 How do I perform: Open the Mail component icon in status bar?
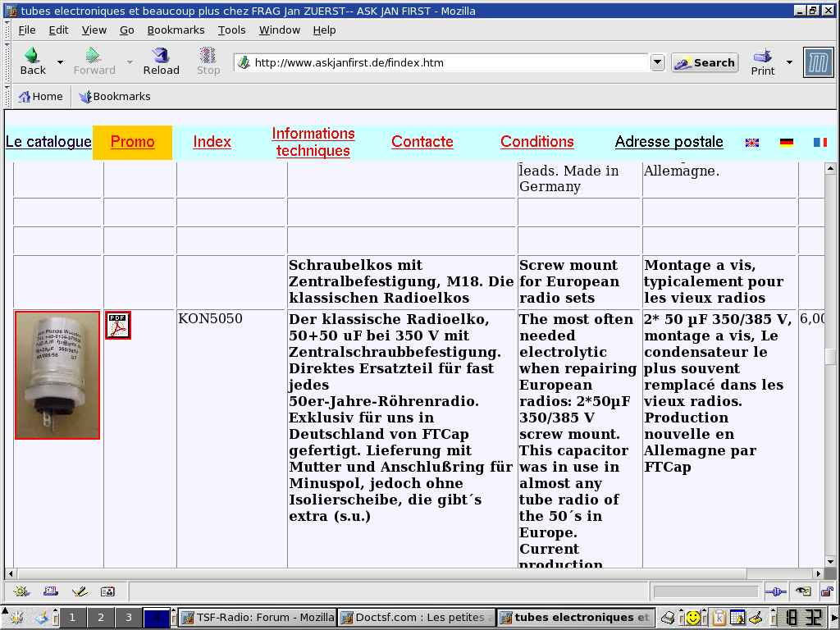coord(51,591)
